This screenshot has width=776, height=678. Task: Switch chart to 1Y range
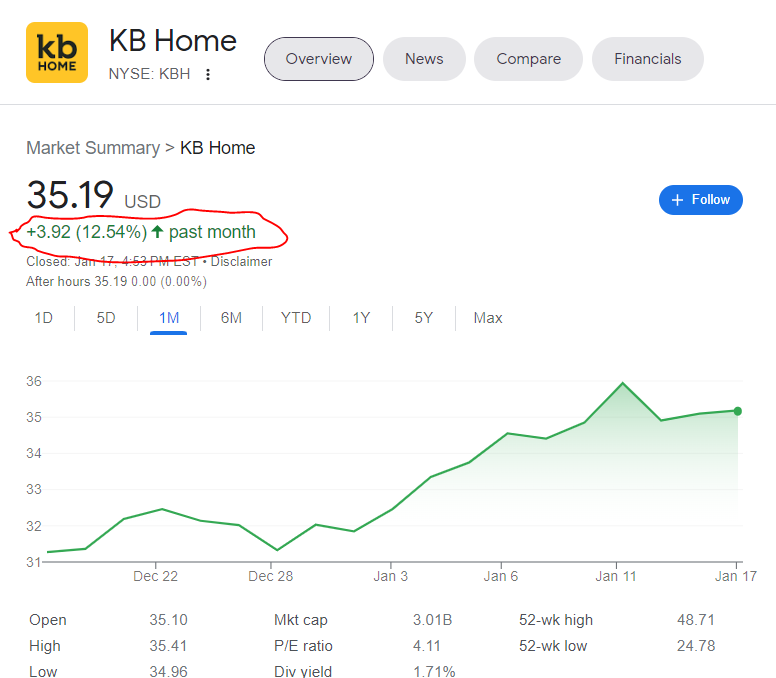click(361, 318)
